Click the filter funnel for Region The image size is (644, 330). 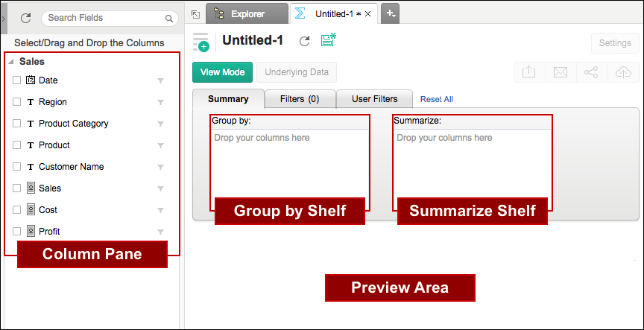160,102
